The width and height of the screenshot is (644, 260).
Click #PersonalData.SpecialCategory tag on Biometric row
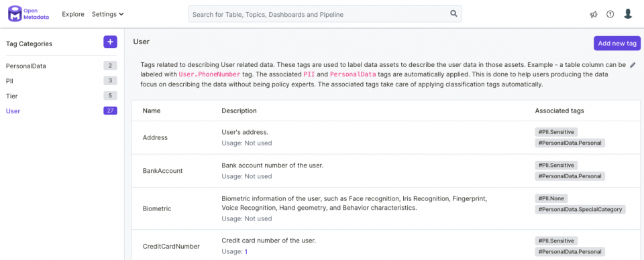(x=580, y=210)
